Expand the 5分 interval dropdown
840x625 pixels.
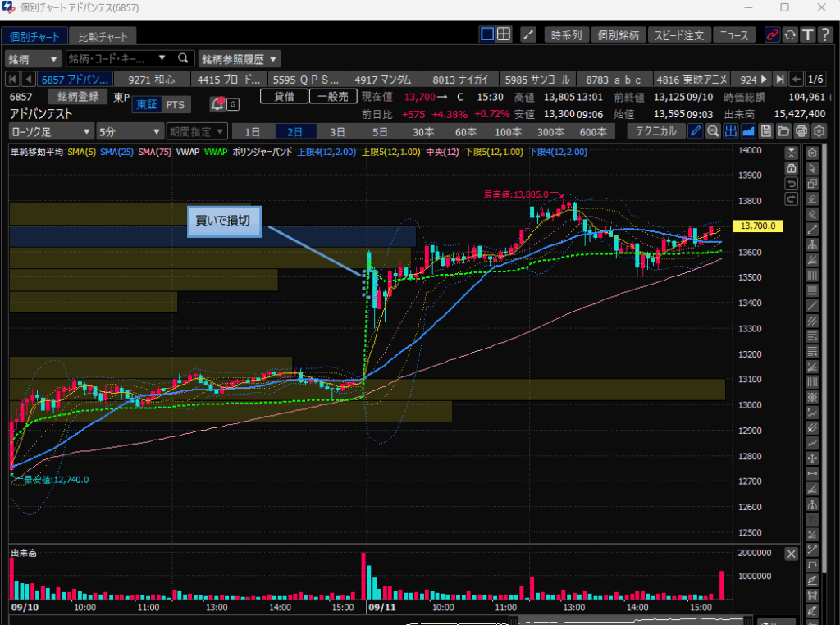click(x=129, y=131)
